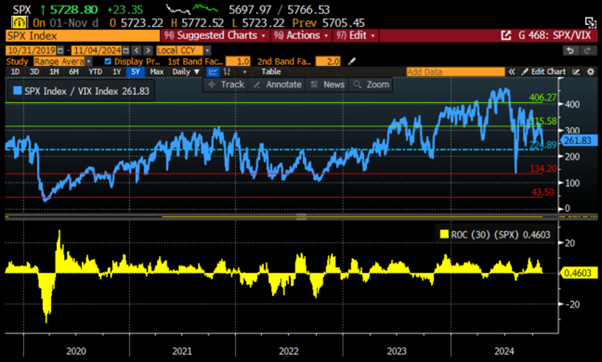The width and height of the screenshot is (602, 362).
Task: Select the 5Y time range
Action: 136,72
